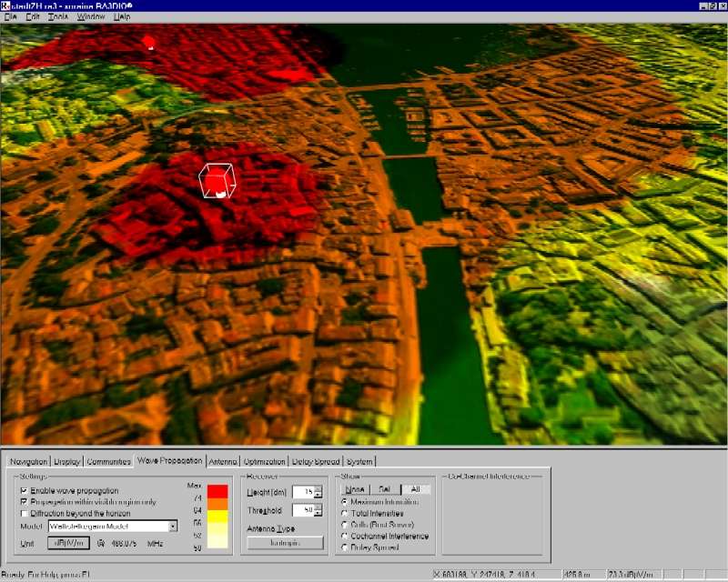Screen dimensions: 728x582
Task: Switch to the Antenna tab
Action: tap(223, 461)
